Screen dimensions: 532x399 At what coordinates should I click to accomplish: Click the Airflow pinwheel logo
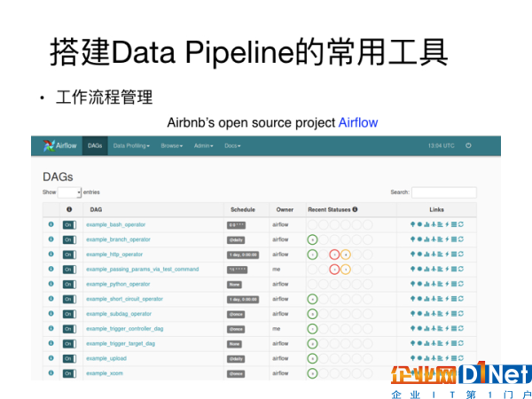coord(49,145)
